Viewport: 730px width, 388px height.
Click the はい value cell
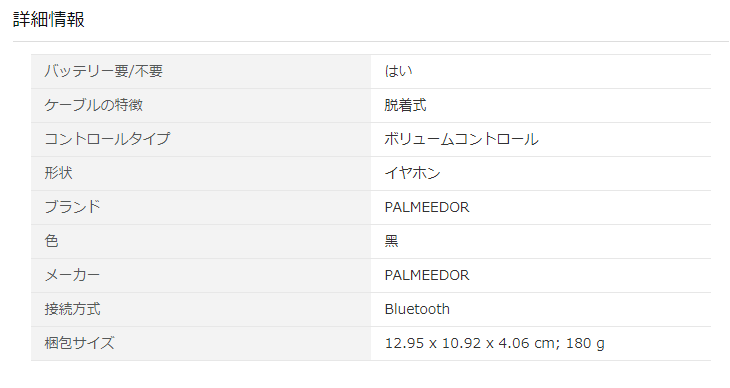click(x=541, y=71)
